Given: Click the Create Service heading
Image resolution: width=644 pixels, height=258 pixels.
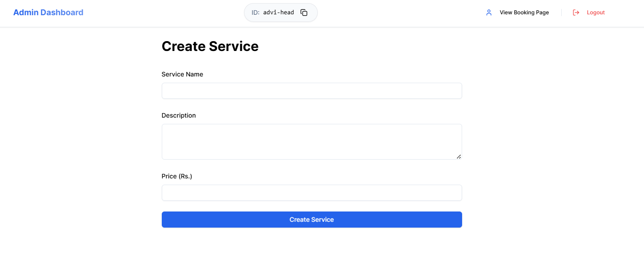Looking at the screenshot, I should tap(210, 46).
